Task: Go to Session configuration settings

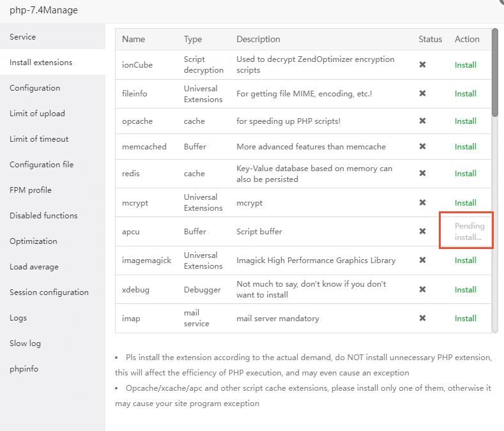Action: coord(49,292)
